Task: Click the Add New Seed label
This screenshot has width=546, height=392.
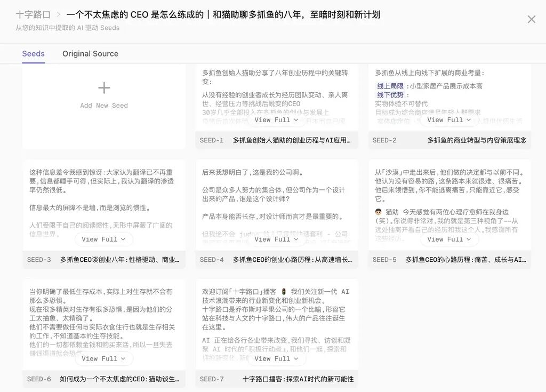Action: click(x=104, y=105)
